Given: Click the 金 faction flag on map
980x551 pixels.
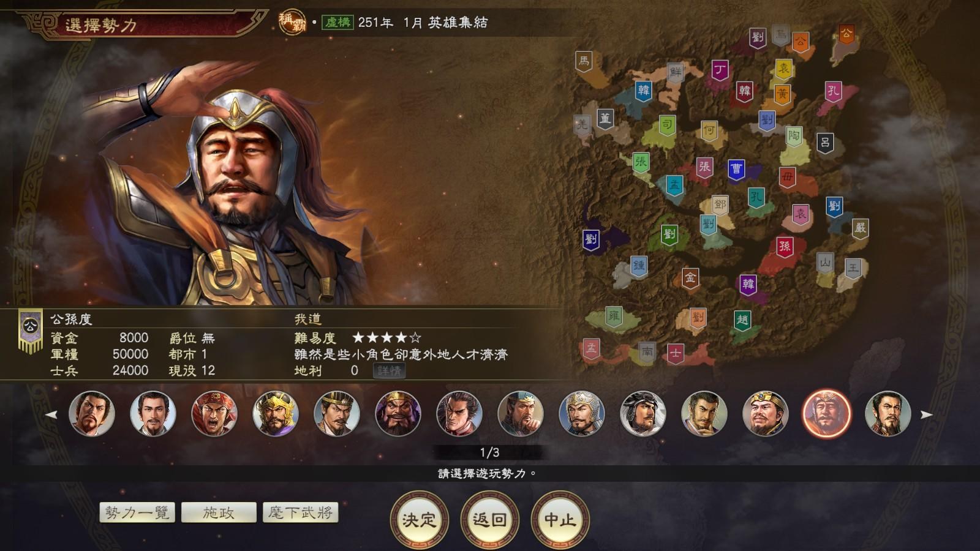Looking at the screenshot, I should 690,279.
